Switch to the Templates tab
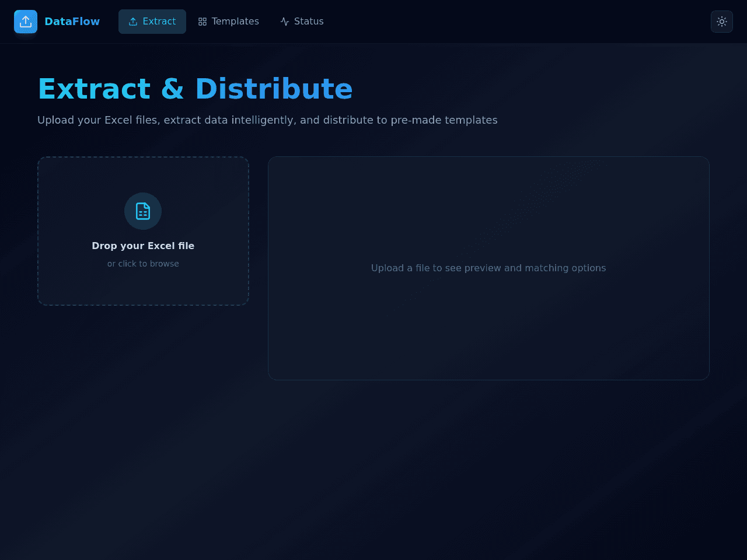This screenshot has width=747, height=560. (x=228, y=22)
